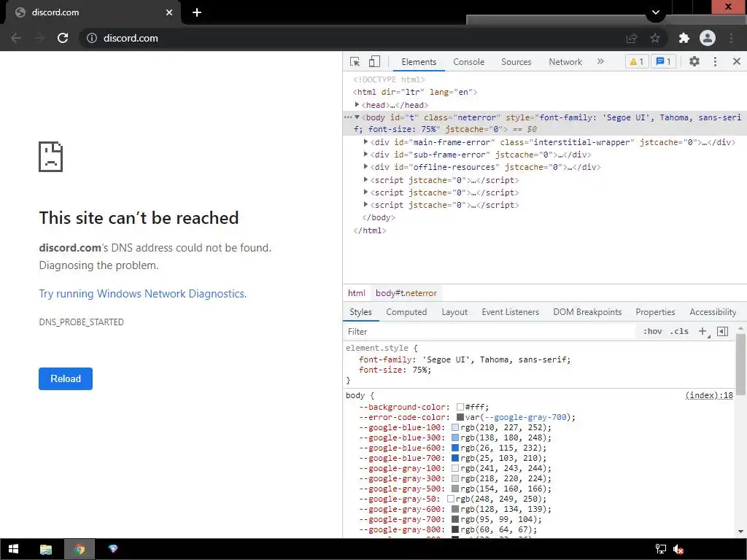Open the Chrome profile avatar
The image size is (747, 560).
click(708, 38)
